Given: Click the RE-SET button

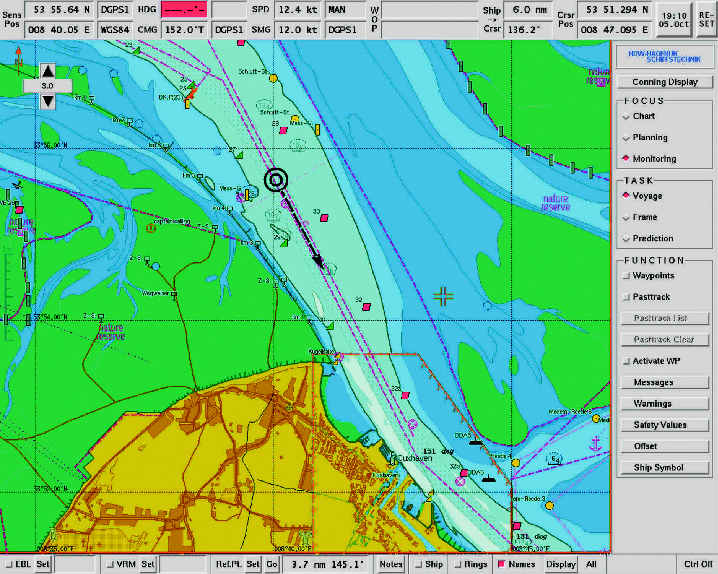Looking at the screenshot, I should (706, 19).
